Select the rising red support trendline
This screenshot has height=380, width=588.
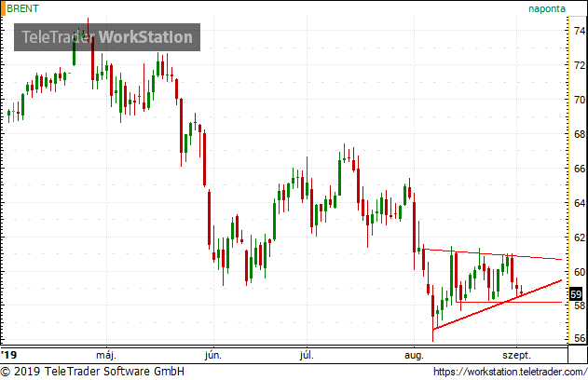point(498,305)
